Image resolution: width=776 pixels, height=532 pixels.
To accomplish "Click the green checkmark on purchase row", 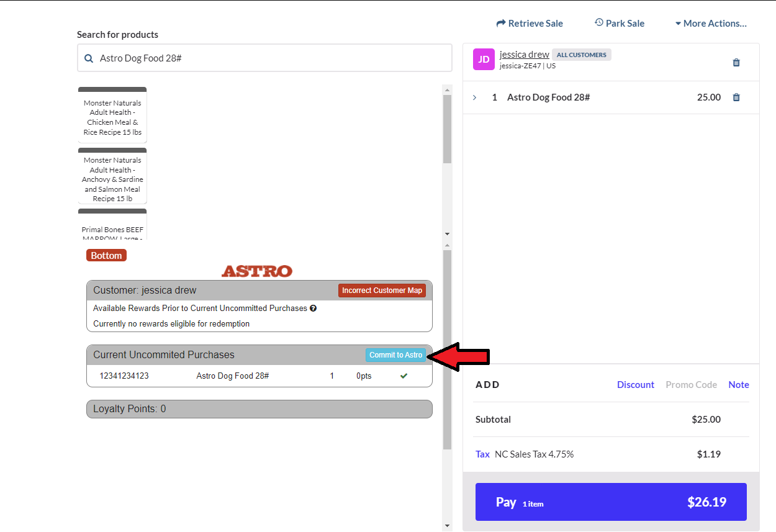I will [x=404, y=376].
